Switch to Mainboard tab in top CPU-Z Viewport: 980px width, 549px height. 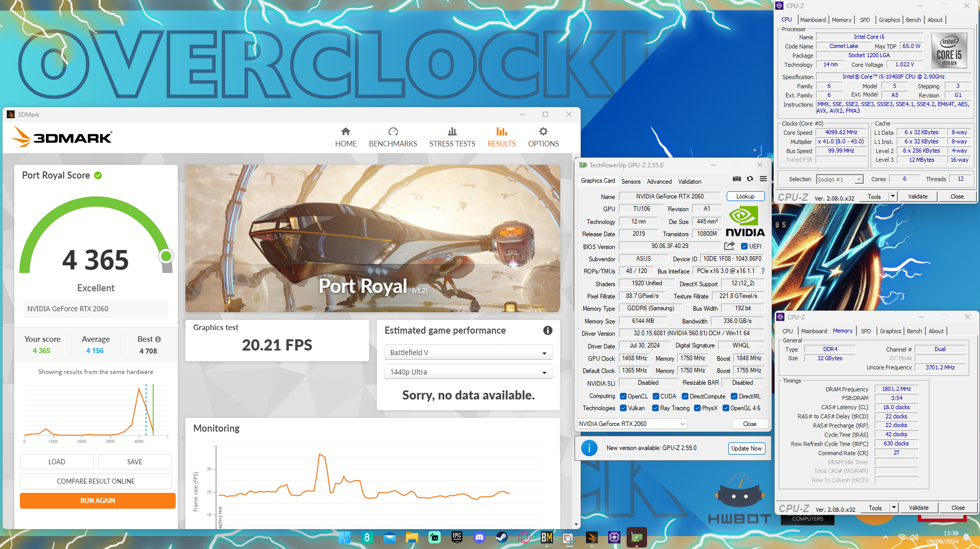click(813, 20)
